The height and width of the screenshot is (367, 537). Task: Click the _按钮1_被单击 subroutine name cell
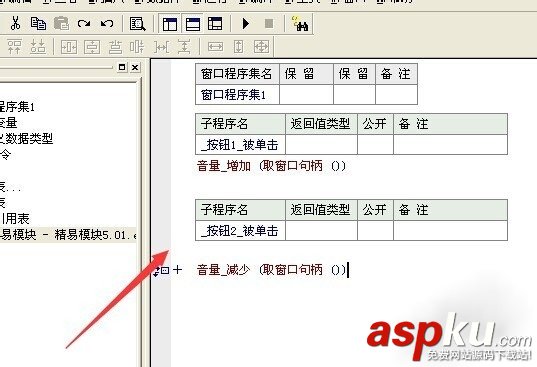pos(240,144)
